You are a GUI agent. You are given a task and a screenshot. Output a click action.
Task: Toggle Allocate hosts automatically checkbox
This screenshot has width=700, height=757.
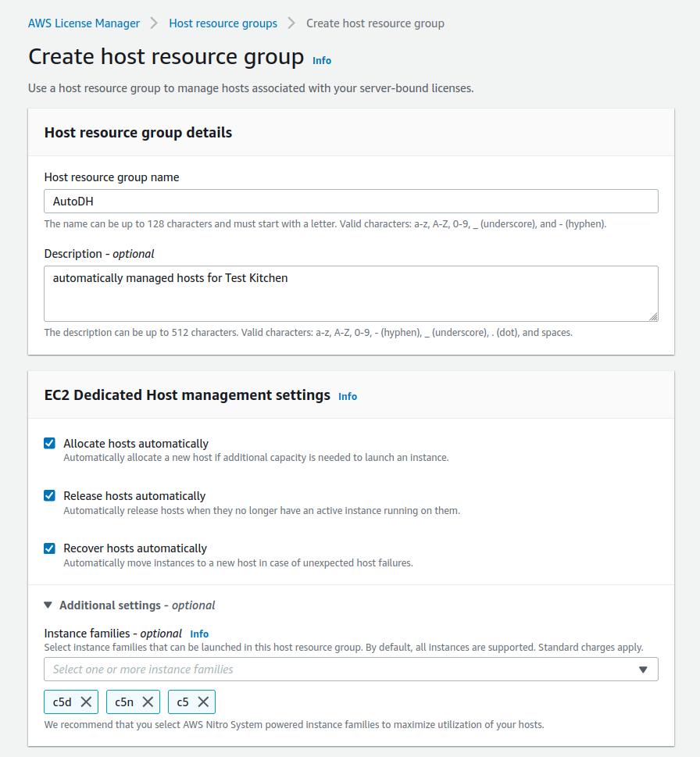coord(49,443)
